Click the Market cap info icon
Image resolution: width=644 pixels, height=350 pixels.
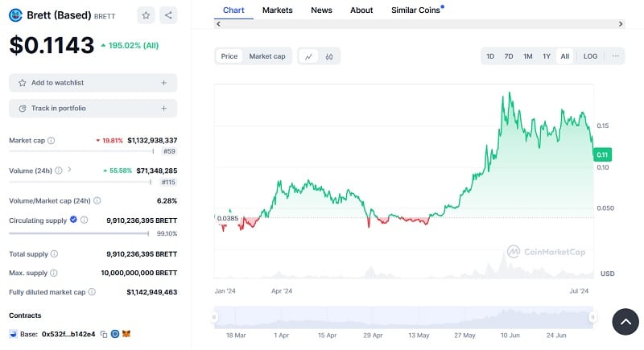click(x=52, y=140)
